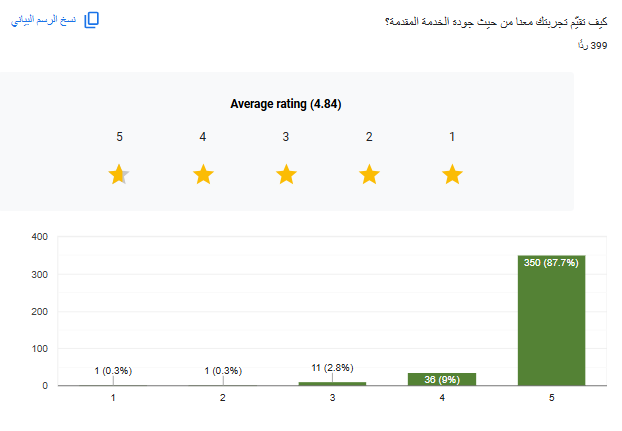Click the star under rating 4
Viewport: 622px width, 431px height.
click(x=203, y=175)
